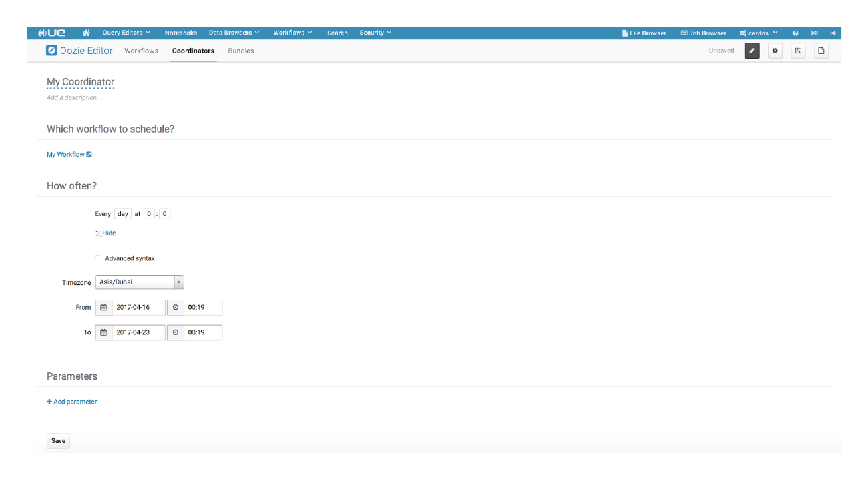Open the Asia/Dubai timezone dropdown
The width and height of the screenshot is (868, 479).
coord(139,282)
